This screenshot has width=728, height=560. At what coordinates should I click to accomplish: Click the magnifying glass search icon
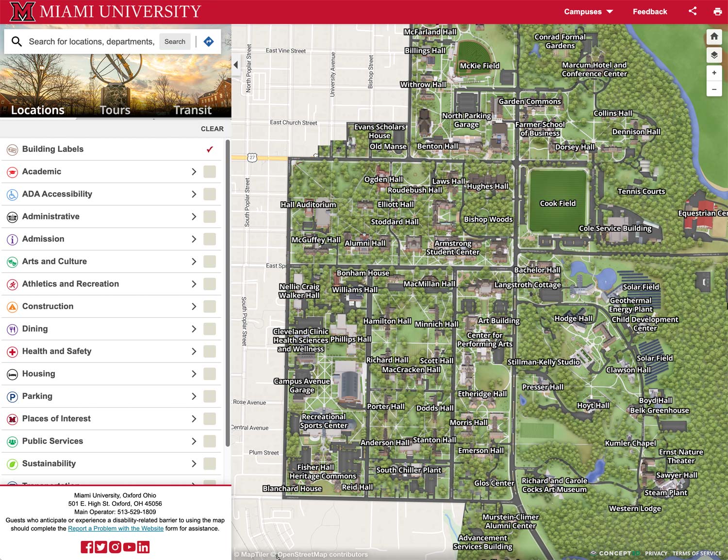point(17,41)
